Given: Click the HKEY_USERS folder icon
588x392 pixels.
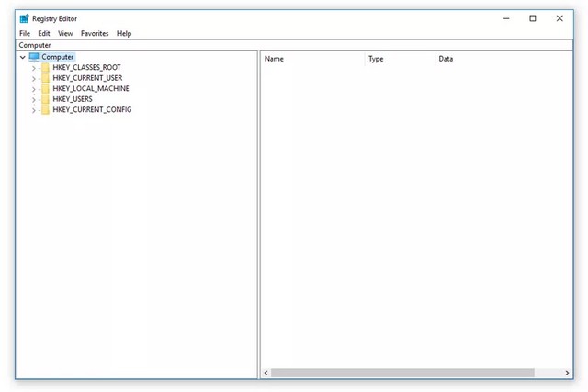Looking at the screenshot, I should [x=45, y=99].
